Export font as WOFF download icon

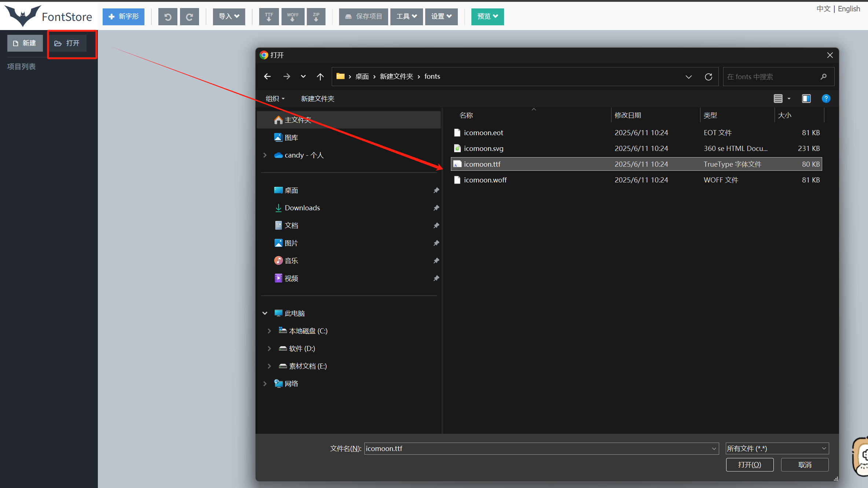[293, 16]
